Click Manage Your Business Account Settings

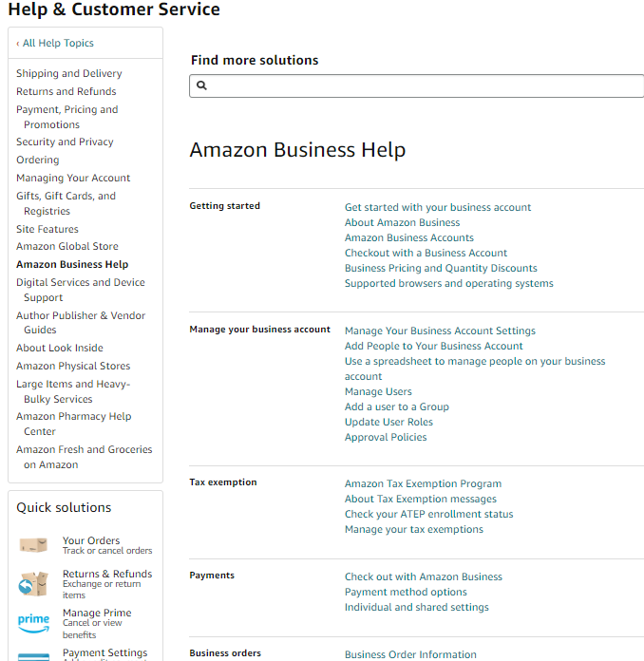[440, 330]
